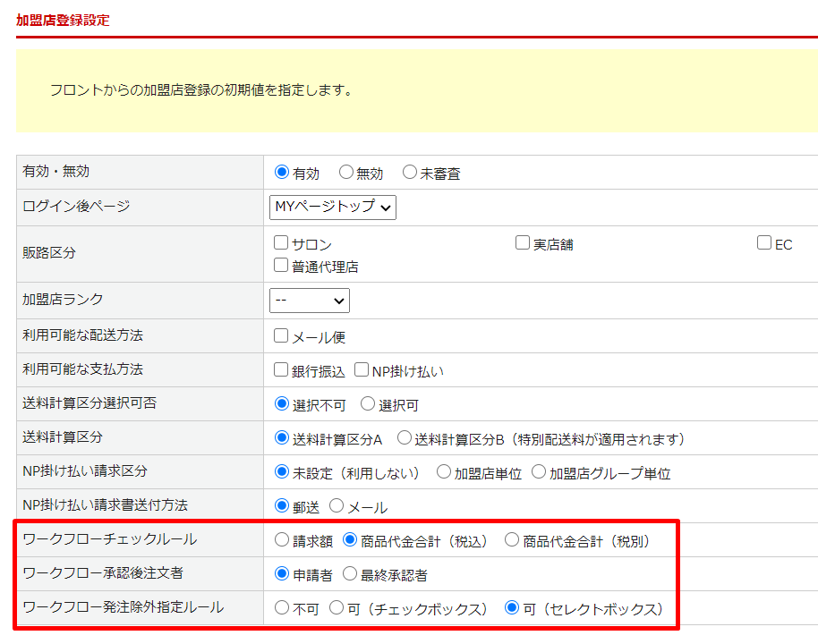
Task: Choose 可（チェックボックス） exclusion rule option
Action: coord(337,608)
